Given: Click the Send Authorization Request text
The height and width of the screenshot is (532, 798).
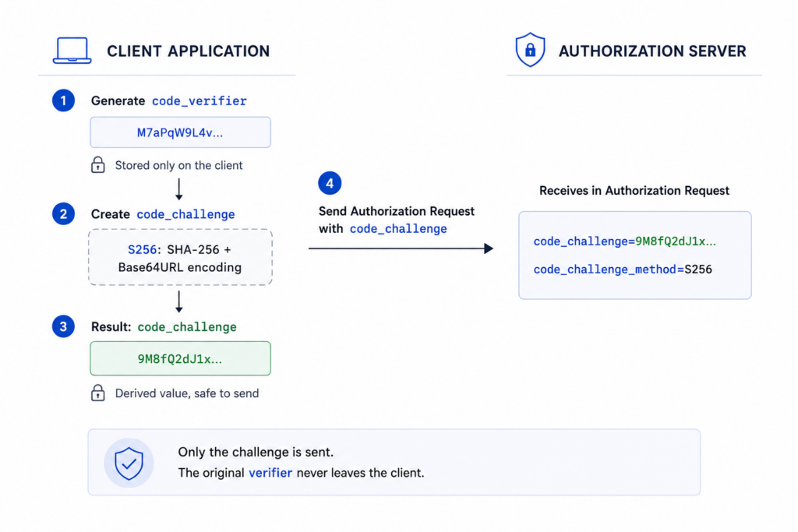Looking at the screenshot, I should pos(397,211).
